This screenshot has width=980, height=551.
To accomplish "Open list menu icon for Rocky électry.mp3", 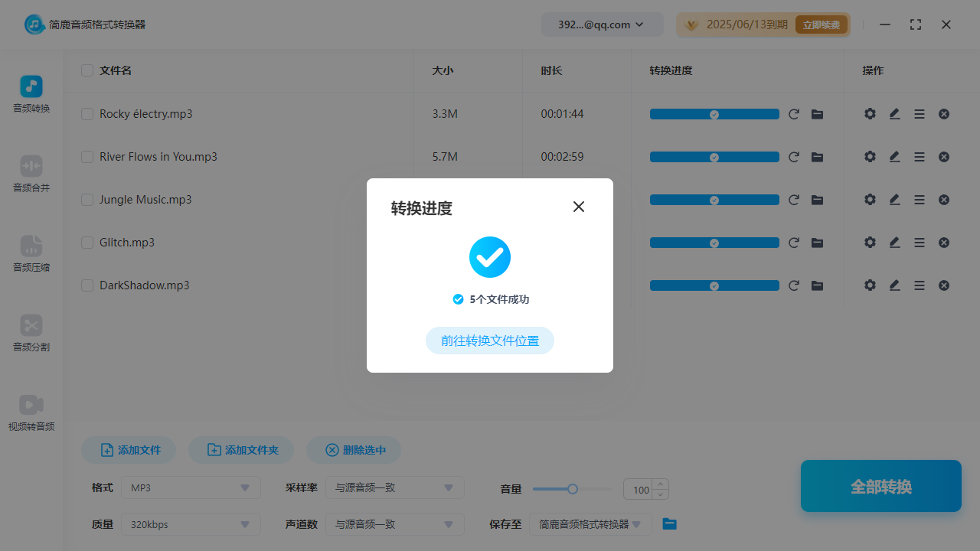I will click(x=920, y=114).
